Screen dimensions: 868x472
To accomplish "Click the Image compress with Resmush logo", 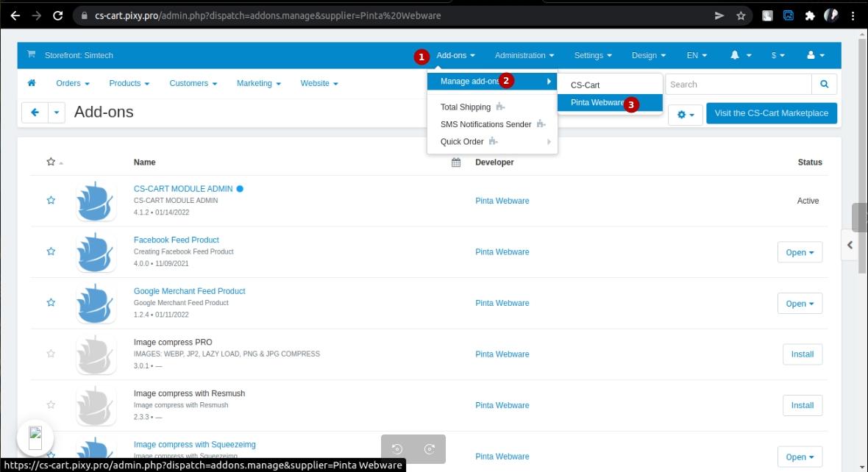I will [x=95, y=406].
